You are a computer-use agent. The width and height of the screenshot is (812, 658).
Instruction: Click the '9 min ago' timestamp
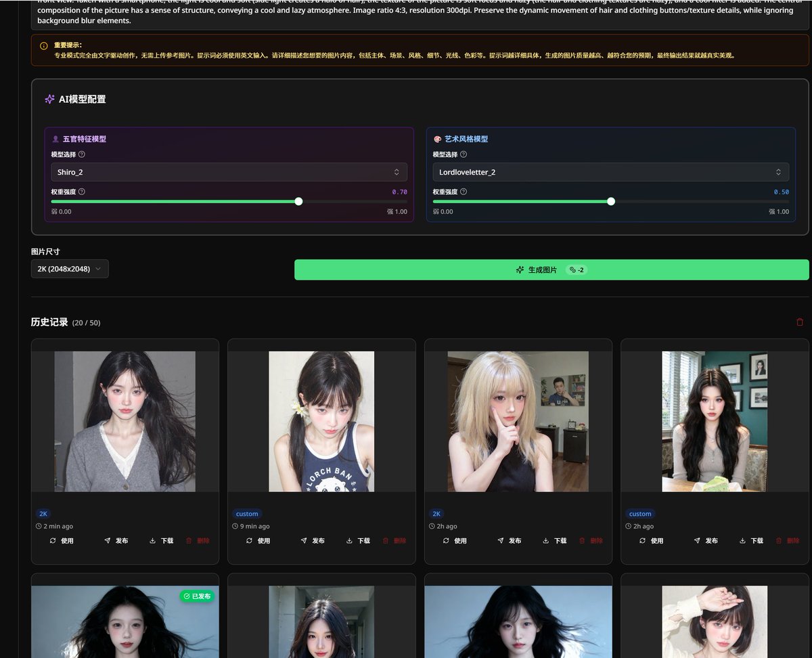254,526
